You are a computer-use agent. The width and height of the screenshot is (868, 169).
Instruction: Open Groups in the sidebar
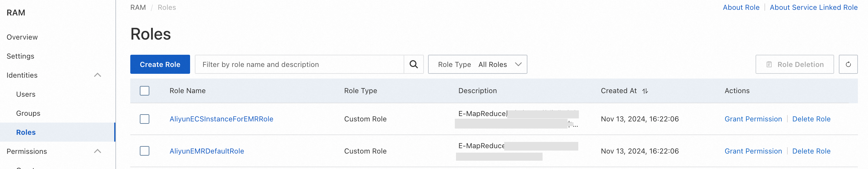(x=28, y=113)
